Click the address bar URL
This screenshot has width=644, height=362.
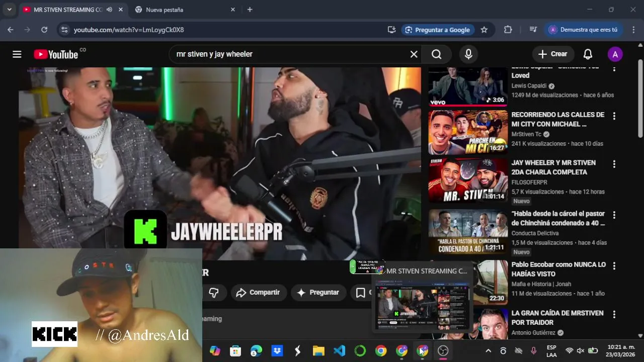[x=129, y=30]
